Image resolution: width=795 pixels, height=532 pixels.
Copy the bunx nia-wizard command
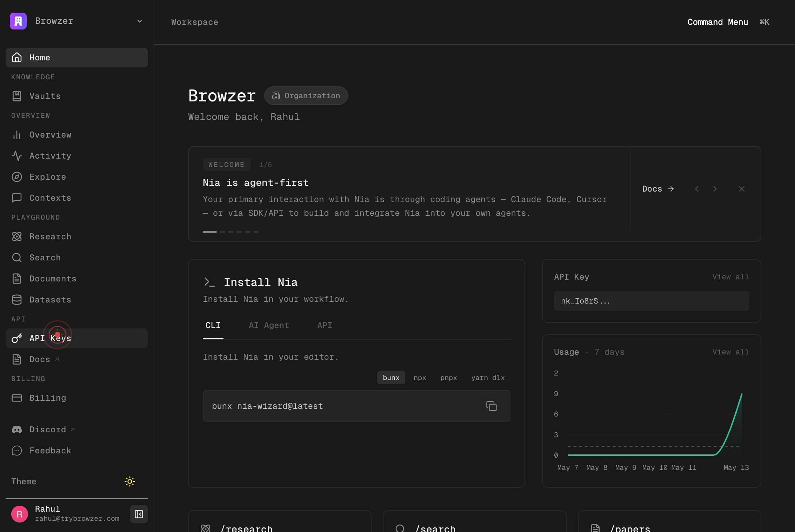tap(492, 406)
